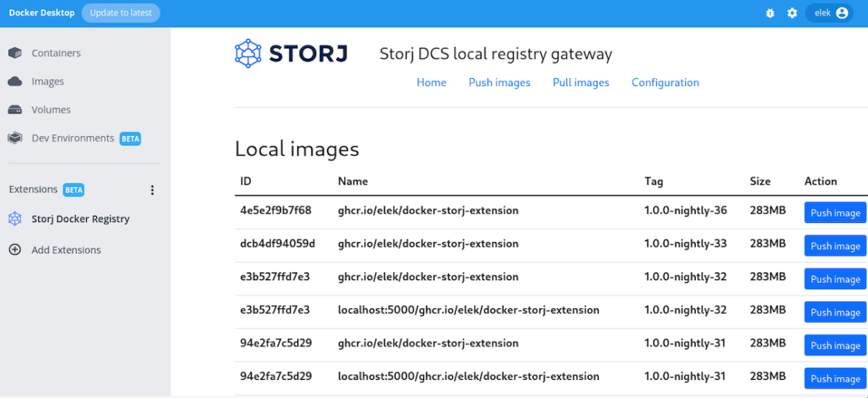The image size is (868, 398).
Task: Open the bug troubleshoot icon
Action: click(769, 13)
